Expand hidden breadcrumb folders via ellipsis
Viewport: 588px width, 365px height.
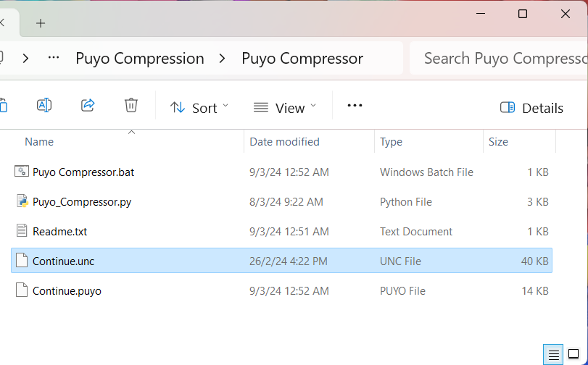(x=54, y=58)
